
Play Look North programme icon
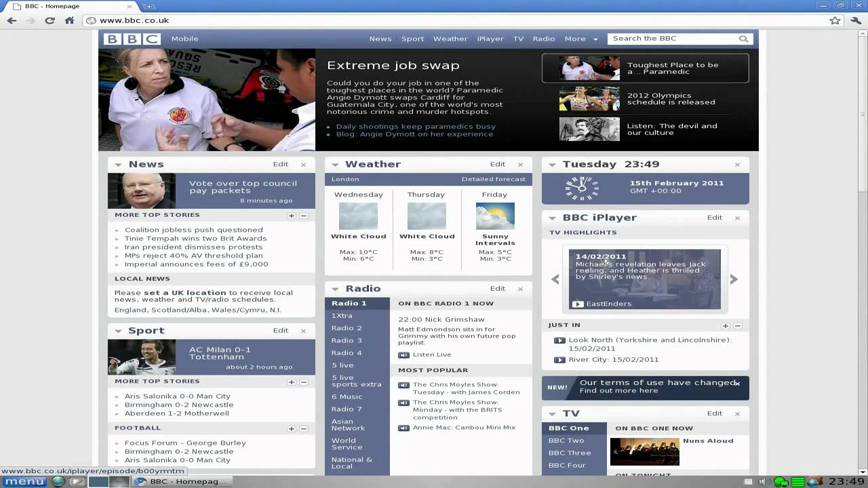559,340
